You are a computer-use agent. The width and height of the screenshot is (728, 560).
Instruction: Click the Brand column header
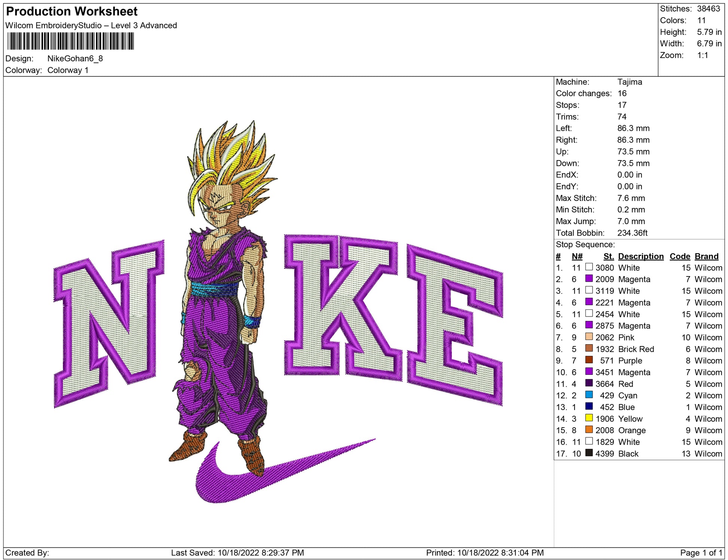pyautogui.click(x=706, y=256)
